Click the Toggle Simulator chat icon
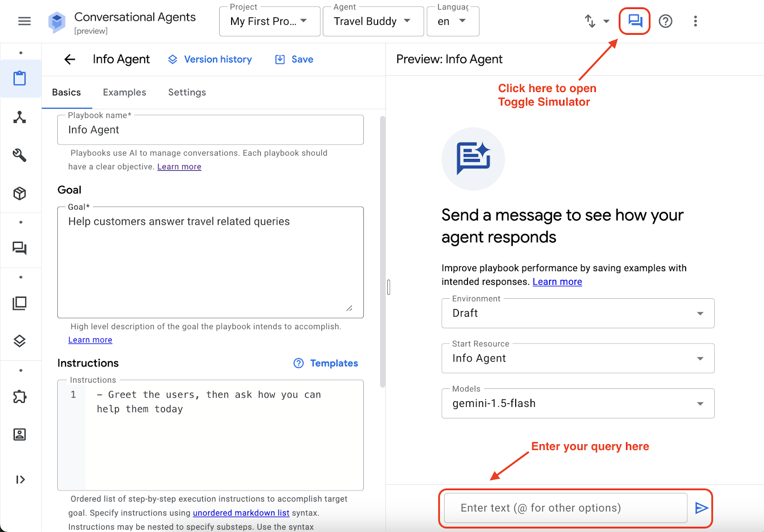This screenshot has width=764, height=532. pos(635,21)
